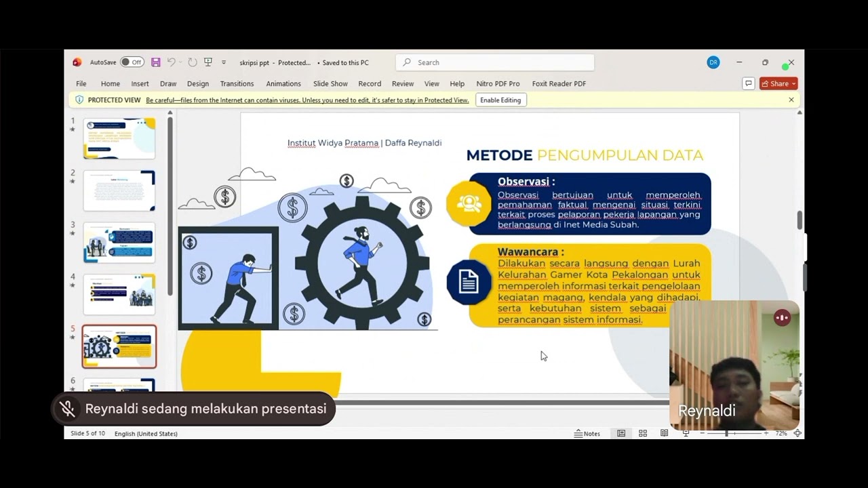This screenshot has width=868, height=488.
Task: Toggle the Notes pane
Action: pos(587,434)
